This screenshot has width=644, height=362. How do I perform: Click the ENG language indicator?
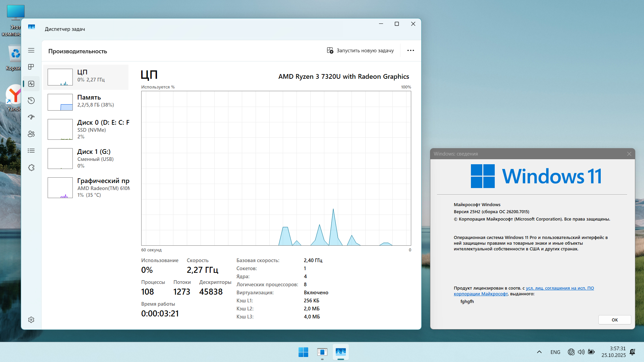pyautogui.click(x=555, y=352)
